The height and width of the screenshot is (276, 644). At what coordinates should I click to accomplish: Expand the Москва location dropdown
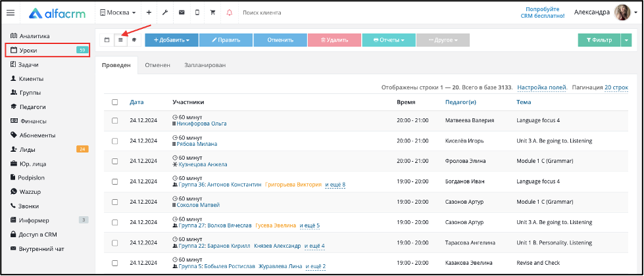118,12
